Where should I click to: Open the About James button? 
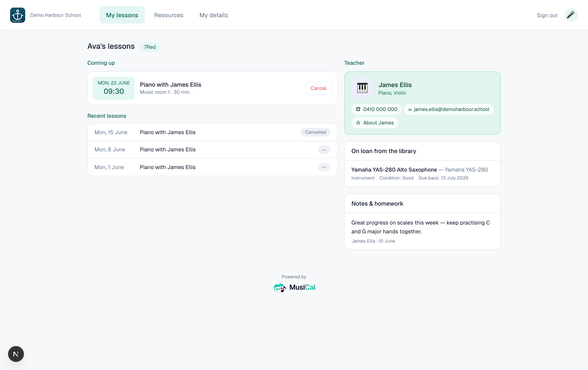(375, 123)
